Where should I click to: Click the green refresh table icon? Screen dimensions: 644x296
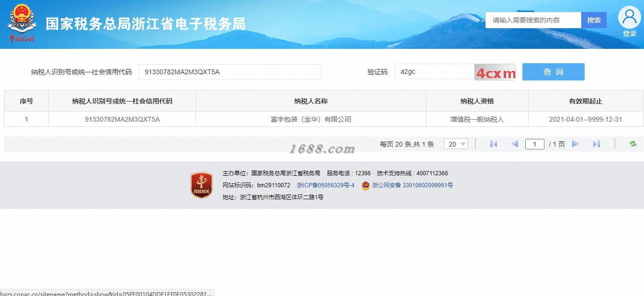(633, 144)
